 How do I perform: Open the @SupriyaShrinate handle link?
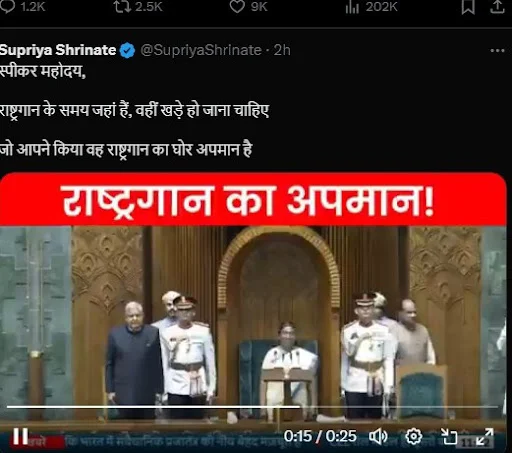click(201, 50)
